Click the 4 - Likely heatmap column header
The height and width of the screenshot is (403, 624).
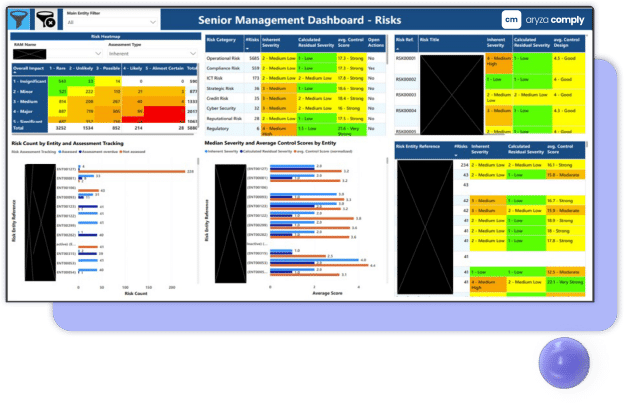coord(132,68)
